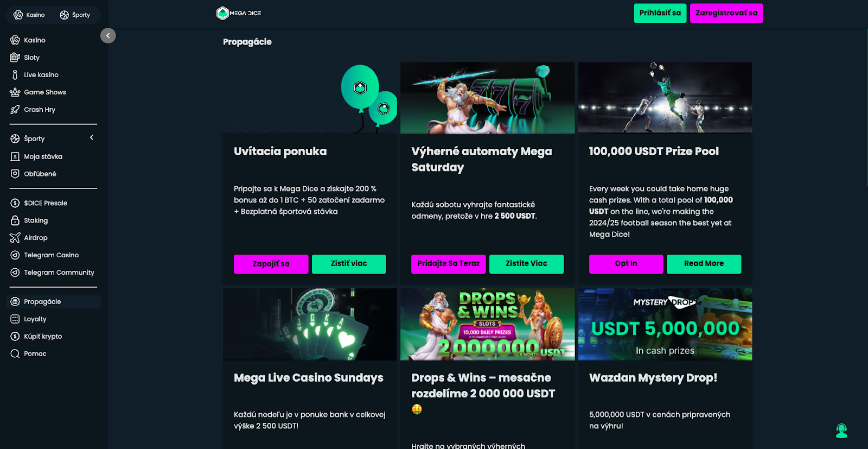Open the Wazdan Mystery Drop banner image

tap(665, 324)
